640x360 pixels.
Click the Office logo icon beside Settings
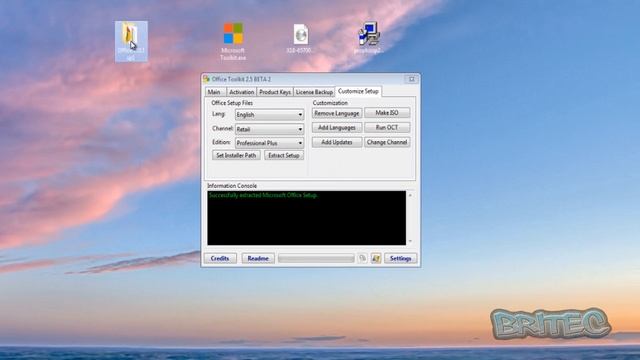tap(376, 258)
